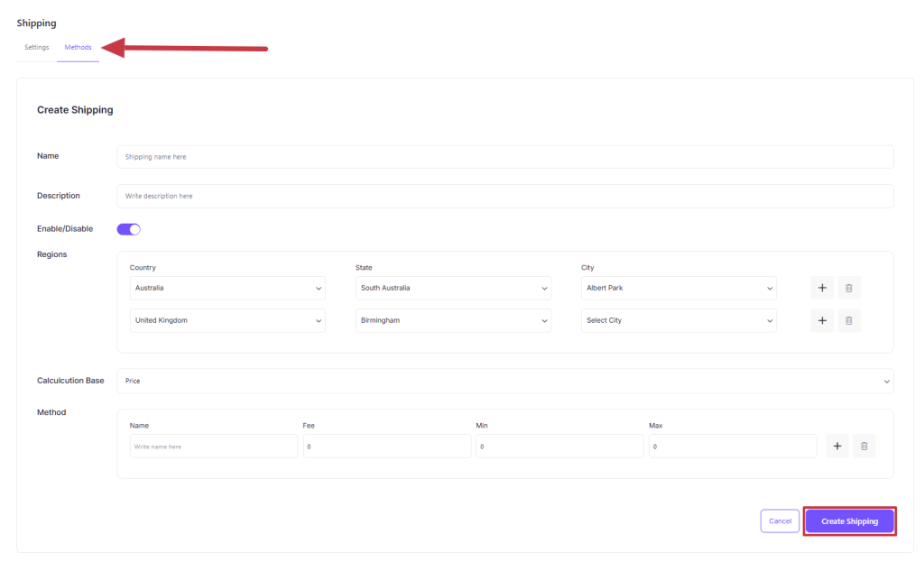Click the Enable/Disable label text
Image resolution: width=924 pixels, height=562 pixels.
point(65,228)
